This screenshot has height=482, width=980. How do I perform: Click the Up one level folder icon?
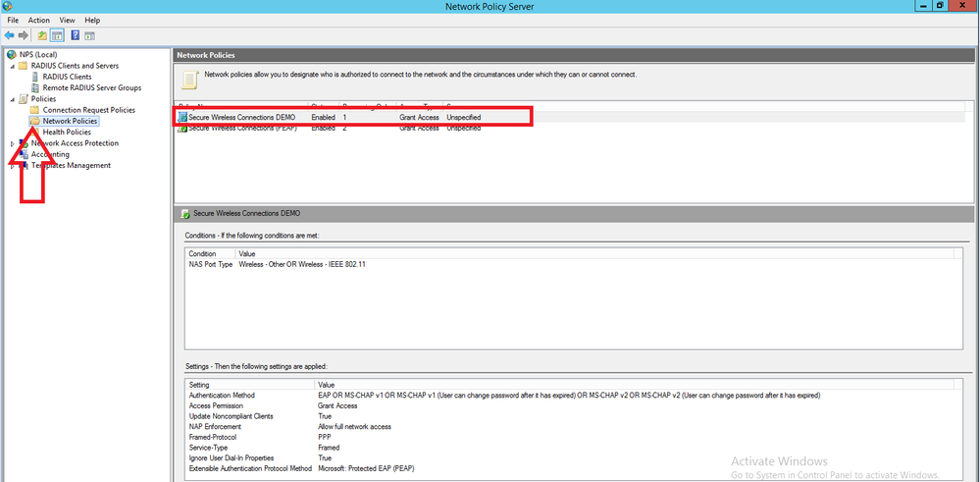point(42,35)
